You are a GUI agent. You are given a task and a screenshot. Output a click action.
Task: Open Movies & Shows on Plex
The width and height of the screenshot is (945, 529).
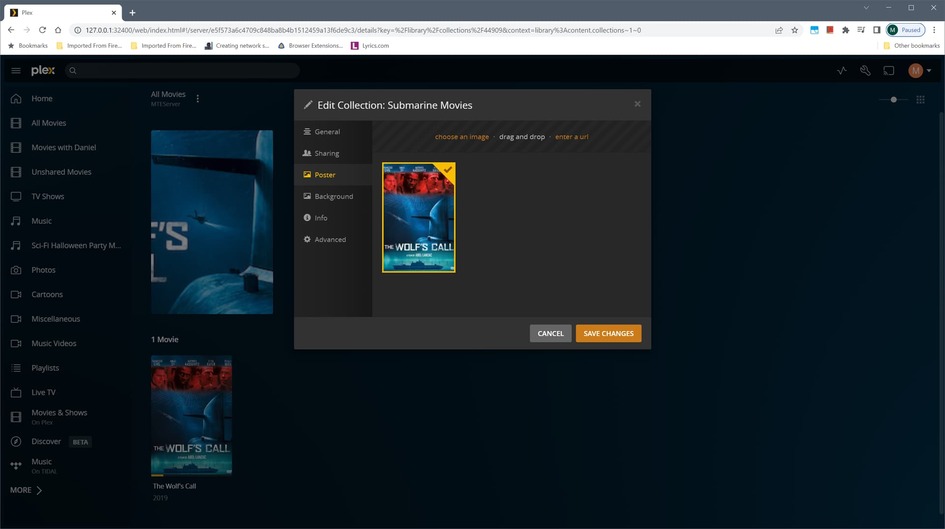pos(59,416)
